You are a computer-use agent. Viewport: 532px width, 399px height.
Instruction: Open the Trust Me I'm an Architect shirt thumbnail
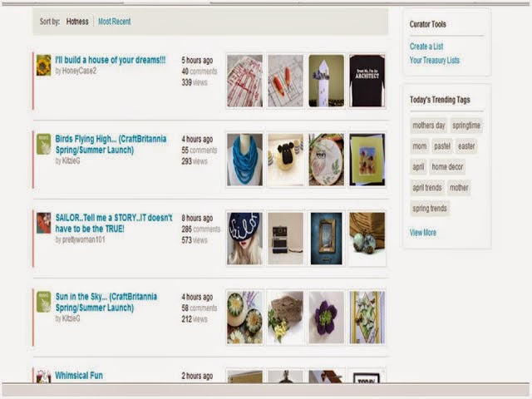click(x=367, y=81)
